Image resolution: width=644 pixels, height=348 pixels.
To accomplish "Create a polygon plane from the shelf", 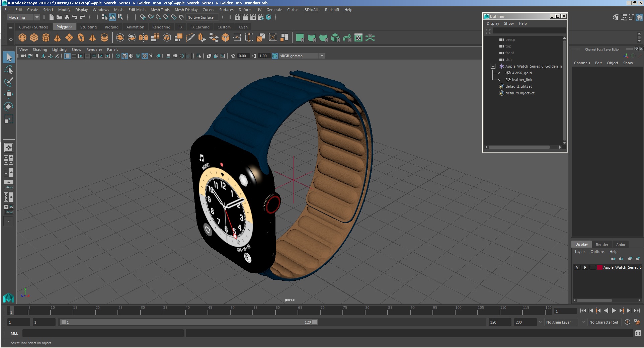I will pos(69,38).
